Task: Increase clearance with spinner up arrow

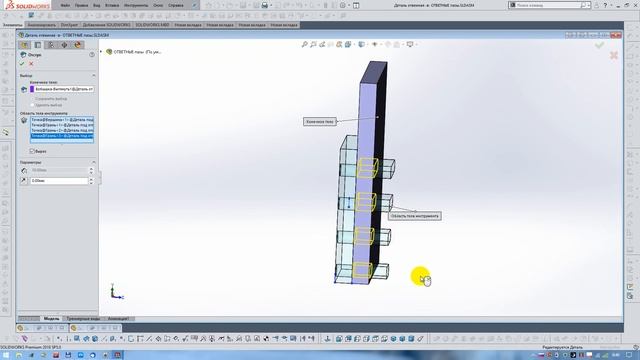Action: 91,179
